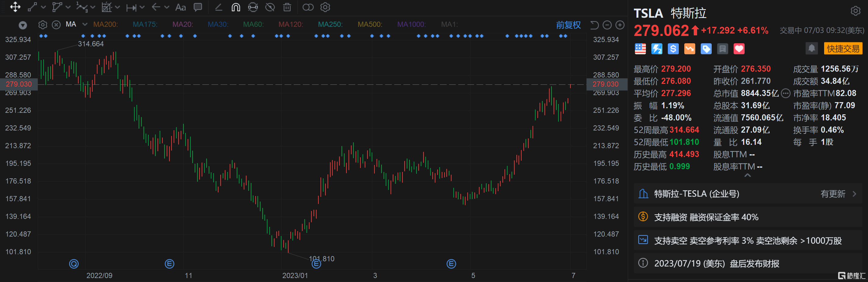Select the polygon channel drawing tool
The width and height of the screenshot is (868, 282).
click(57, 7)
